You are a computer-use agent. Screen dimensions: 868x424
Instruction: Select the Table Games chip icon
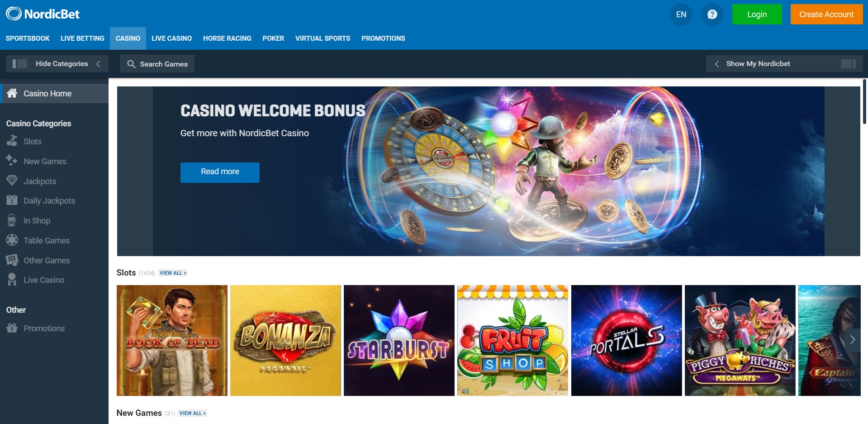12,240
